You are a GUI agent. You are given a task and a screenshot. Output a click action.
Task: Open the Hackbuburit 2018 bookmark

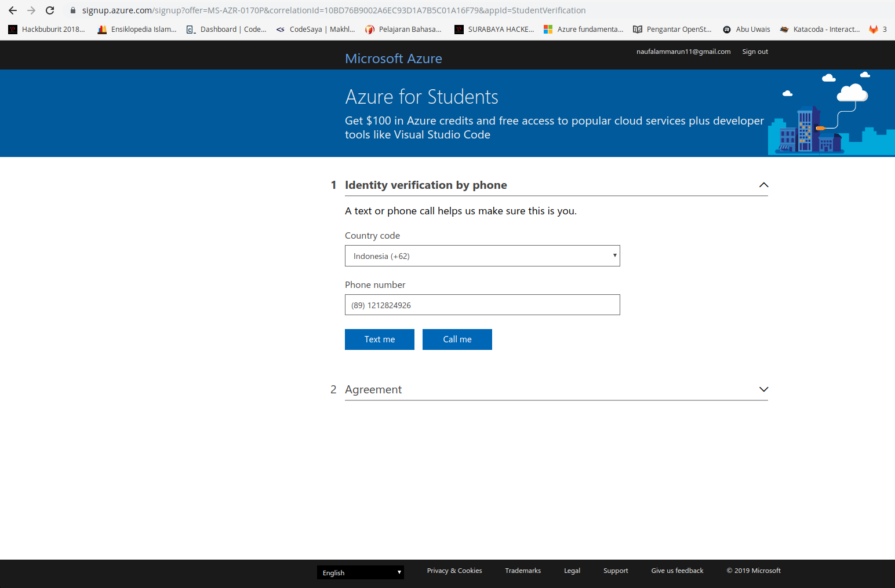(x=46, y=30)
